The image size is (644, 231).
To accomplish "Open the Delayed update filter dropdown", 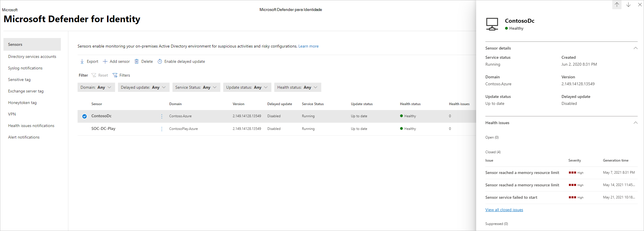I will pos(144,87).
